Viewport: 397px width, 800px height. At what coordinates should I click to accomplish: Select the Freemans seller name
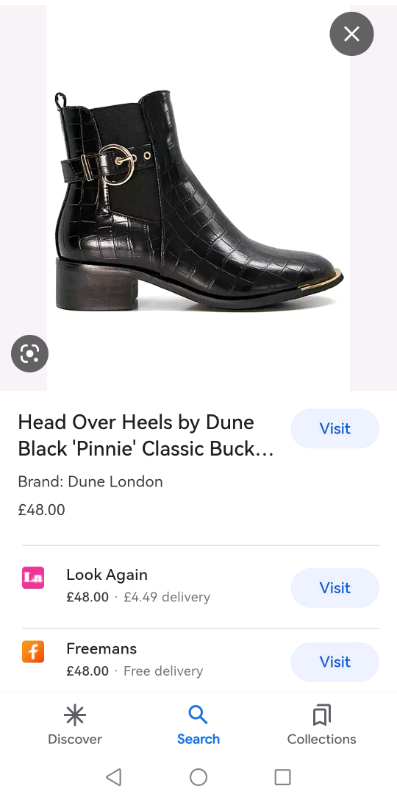pyautogui.click(x=102, y=648)
